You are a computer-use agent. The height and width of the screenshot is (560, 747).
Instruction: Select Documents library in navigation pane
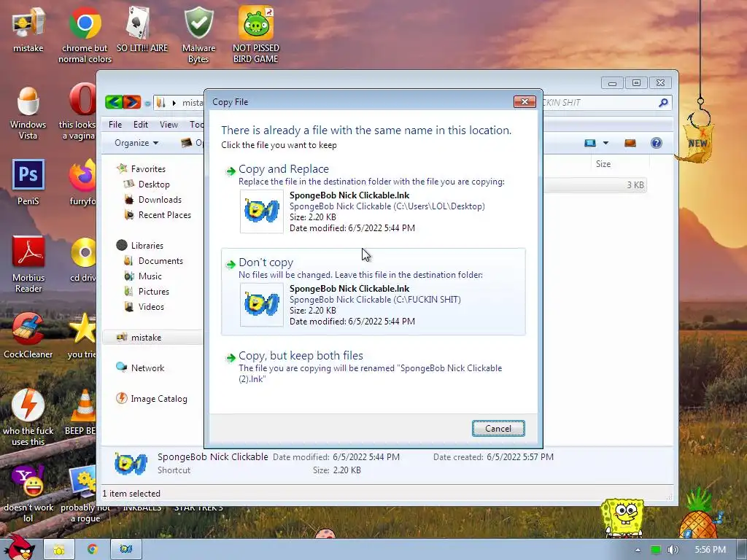pos(160,261)
